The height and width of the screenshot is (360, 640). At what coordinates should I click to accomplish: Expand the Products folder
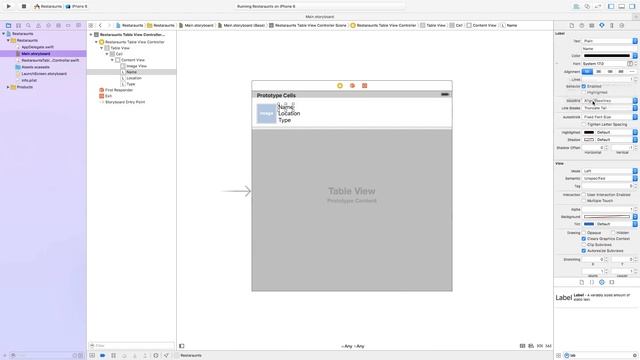pos(8,87)
